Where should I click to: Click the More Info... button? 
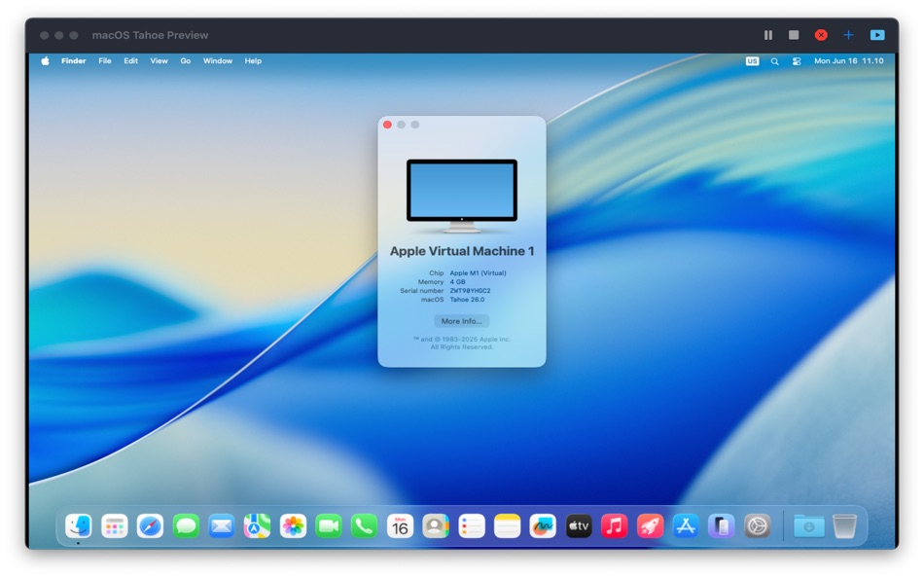coord(461,321)
